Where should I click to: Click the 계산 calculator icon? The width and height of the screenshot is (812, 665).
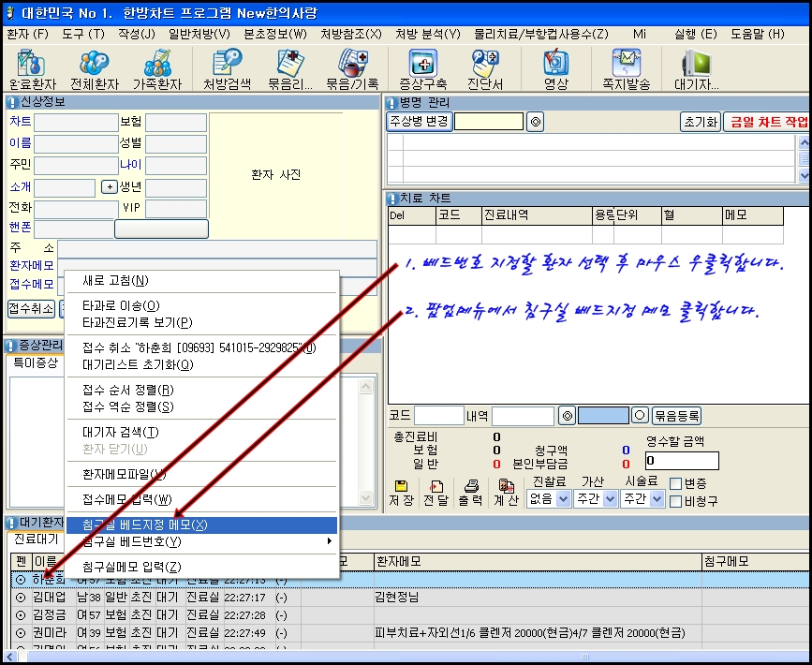pyautogui.click(x=507, y=493)
